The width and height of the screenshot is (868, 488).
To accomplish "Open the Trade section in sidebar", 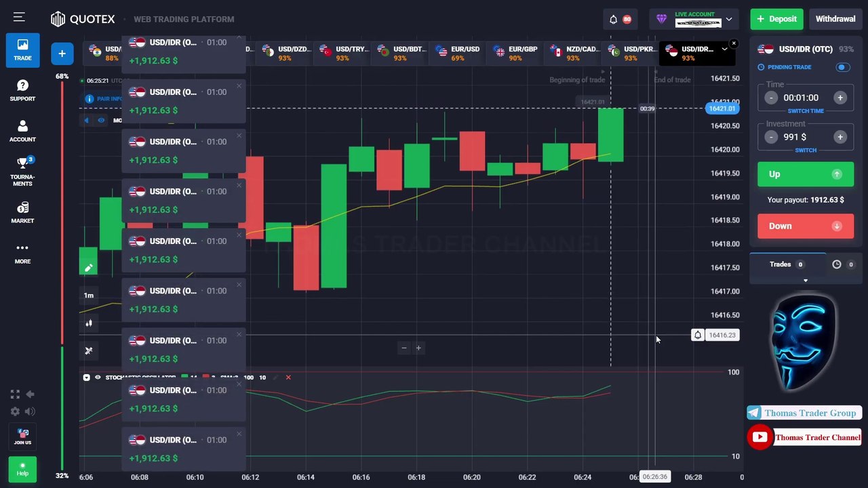I will [22, 49].
